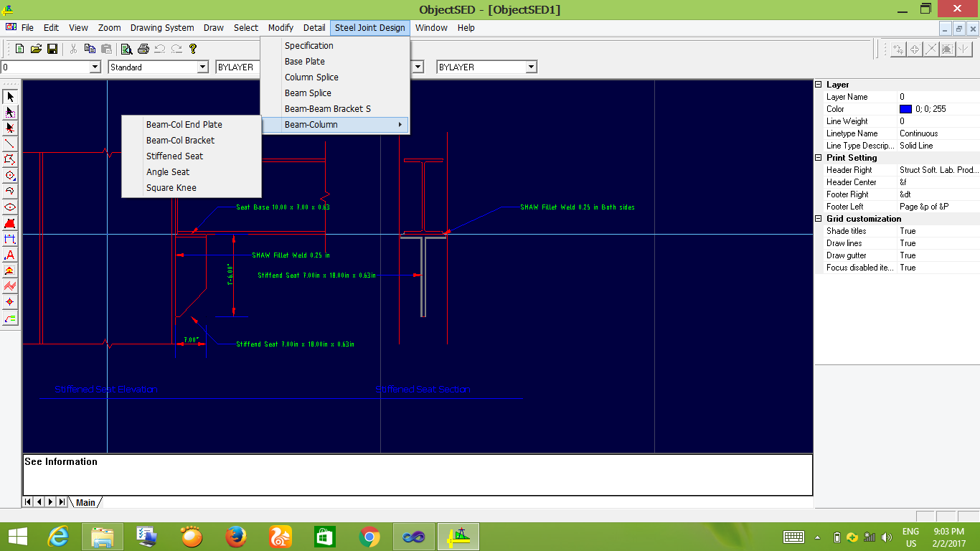980x551 pixels.
Task: Open Internet Explorer from the taskbar
Action: point(58,537)
